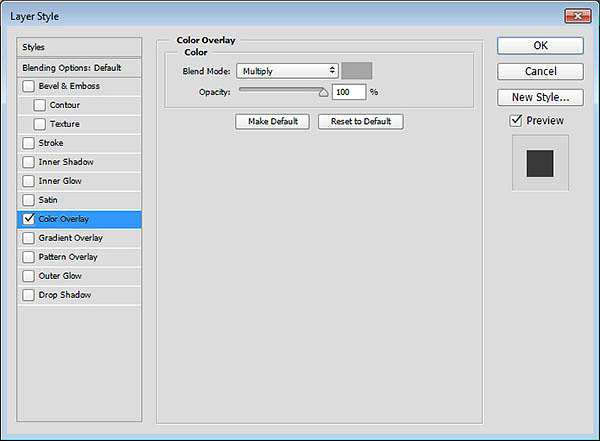Check the Inner Glow box
Image resolution: width=600 pixels, height=441 pixels.
pos(28,181)
